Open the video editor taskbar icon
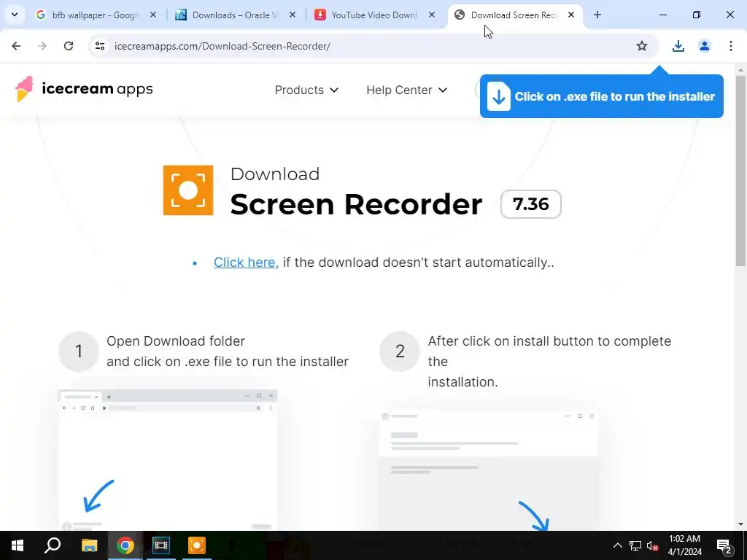 161,545
